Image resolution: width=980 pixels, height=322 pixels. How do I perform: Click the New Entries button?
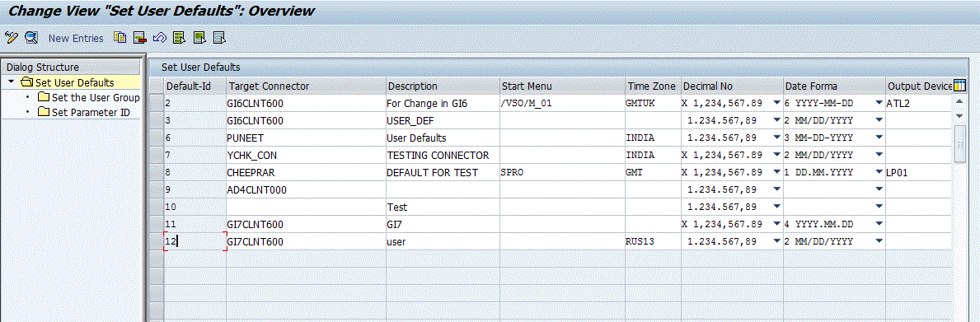click(76, 38)
